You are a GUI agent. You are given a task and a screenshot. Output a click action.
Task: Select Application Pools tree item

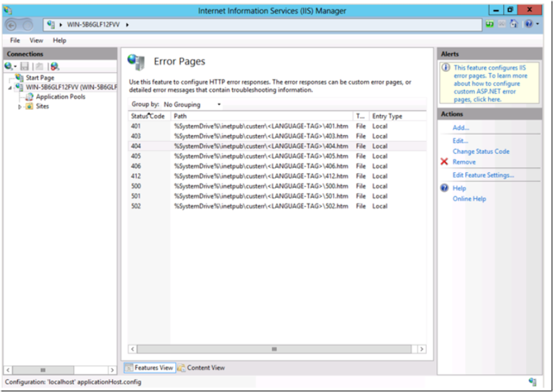pyautogui.click(x=60, y=97)
